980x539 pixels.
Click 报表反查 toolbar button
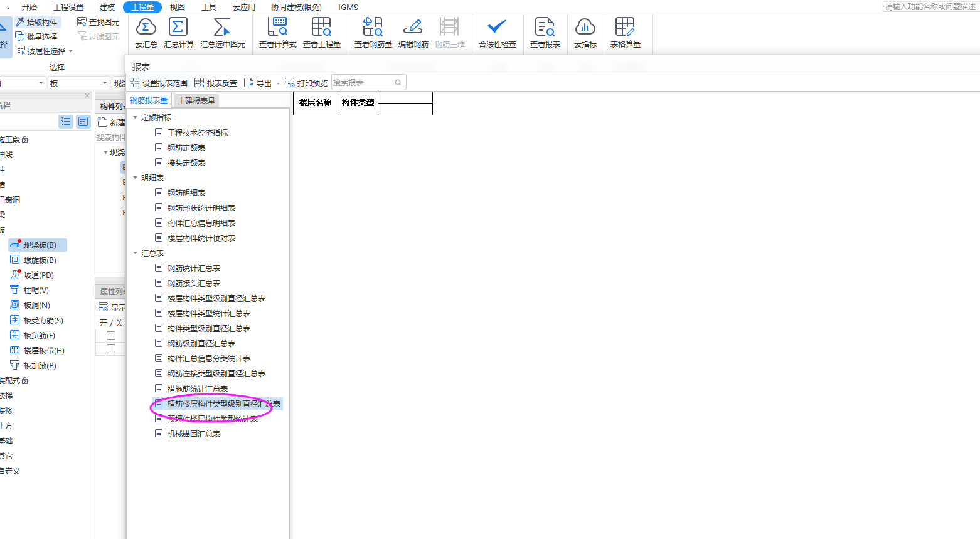[216, 83]
